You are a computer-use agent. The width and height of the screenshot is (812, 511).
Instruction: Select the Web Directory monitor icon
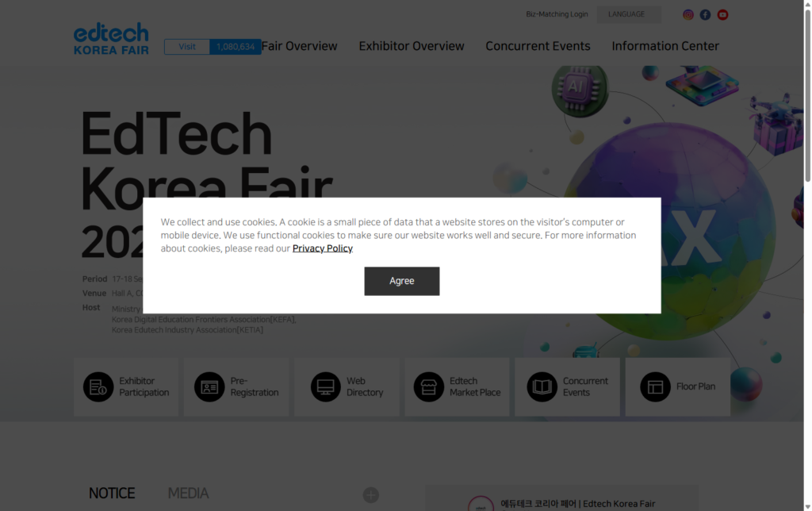pos(325,387)
